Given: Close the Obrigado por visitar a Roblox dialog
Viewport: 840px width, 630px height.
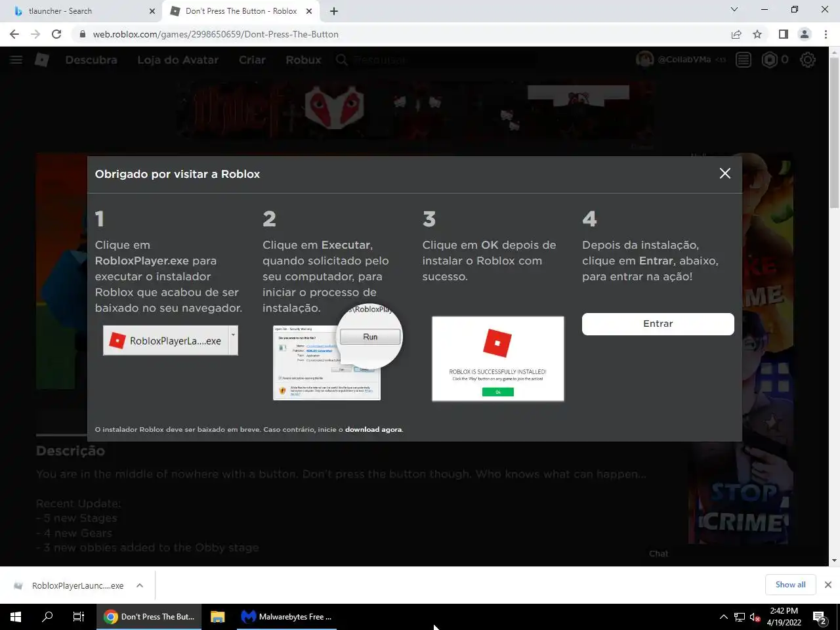Looking at the screenshot, I should tap(724, 173).
